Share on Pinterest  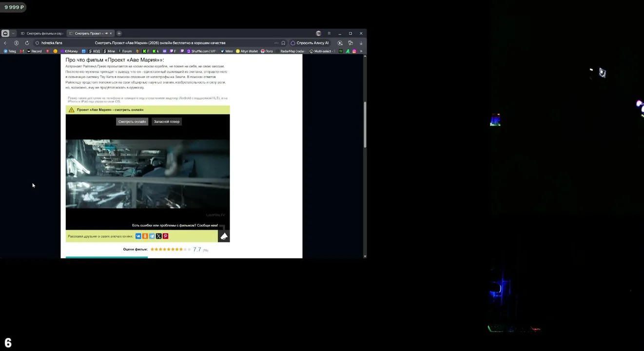click(165, 236)
